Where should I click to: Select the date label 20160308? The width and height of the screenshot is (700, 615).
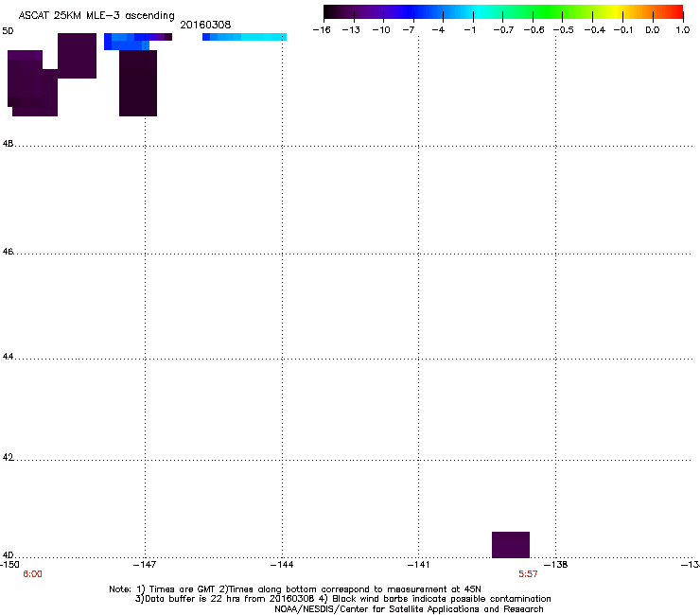205,25
